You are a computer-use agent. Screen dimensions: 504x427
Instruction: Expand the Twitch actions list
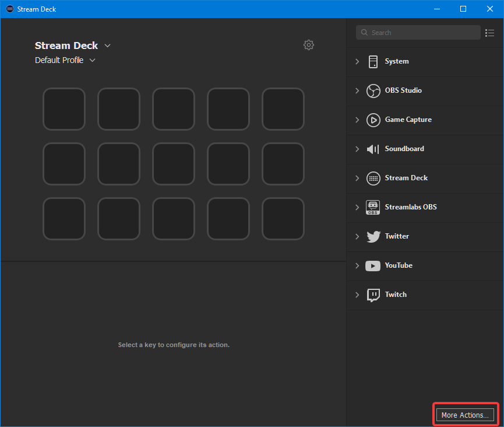click(x=357, y=295)
